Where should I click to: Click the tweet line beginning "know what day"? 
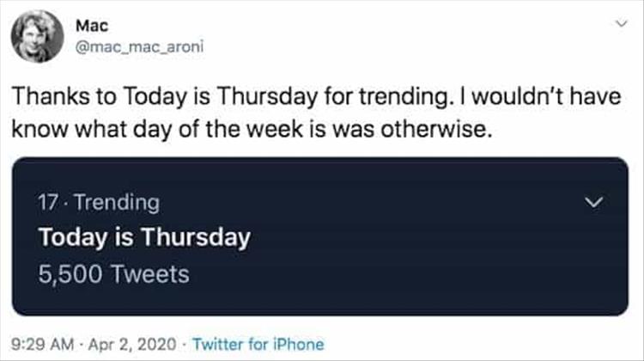[x=252, y=130]
